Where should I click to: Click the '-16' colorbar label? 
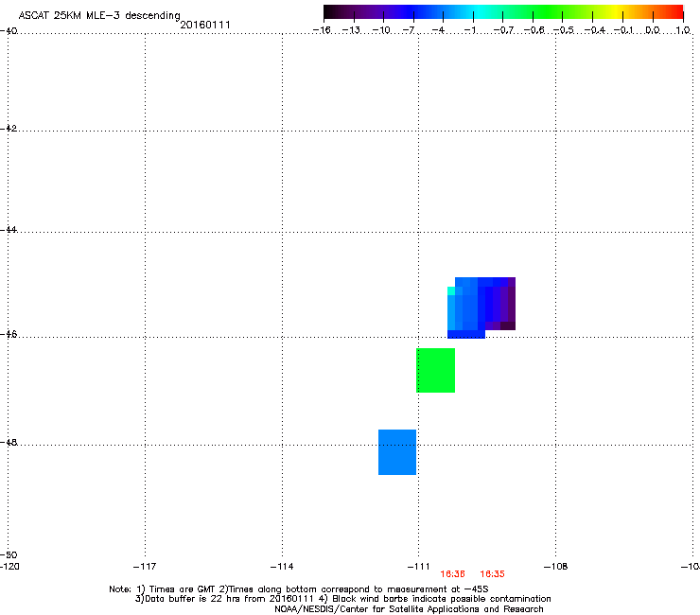[x=322, y=30]
